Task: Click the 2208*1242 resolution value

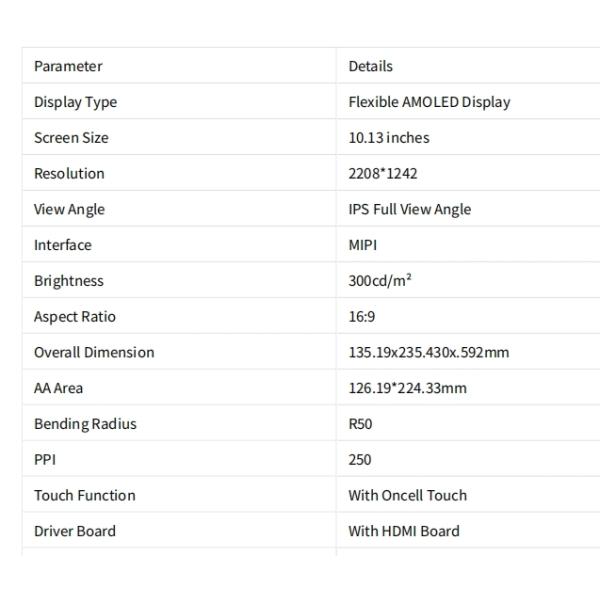Action: (x=382, y=174)
